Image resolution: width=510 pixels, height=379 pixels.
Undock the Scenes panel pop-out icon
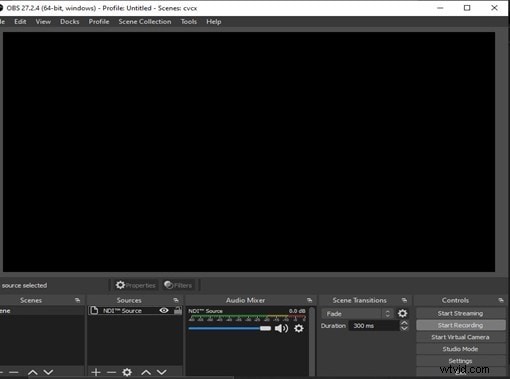tap(78, 300)
